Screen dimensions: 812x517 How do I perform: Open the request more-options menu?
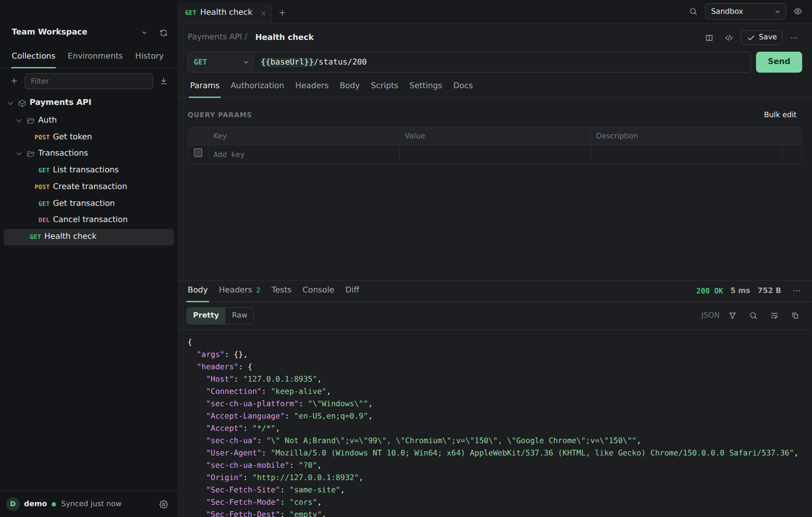click(x=794, y=38)
